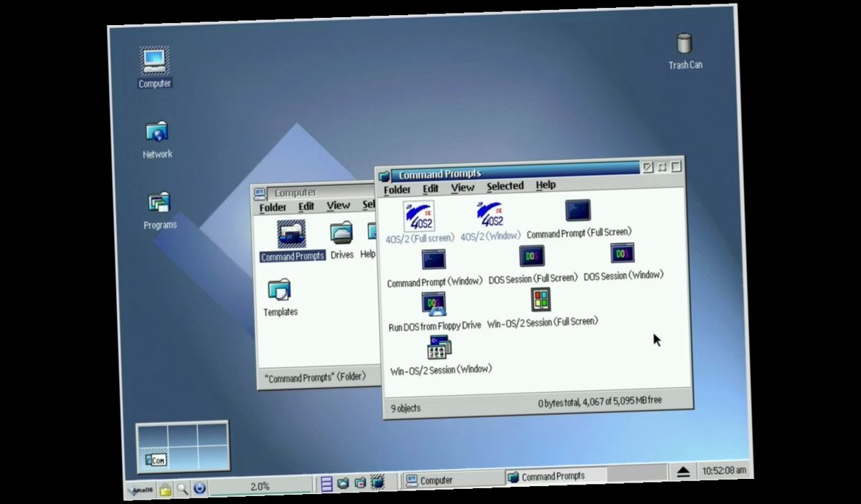Click the blue power shutdown icon
This screenshot has width=861, height=504.
199,488
